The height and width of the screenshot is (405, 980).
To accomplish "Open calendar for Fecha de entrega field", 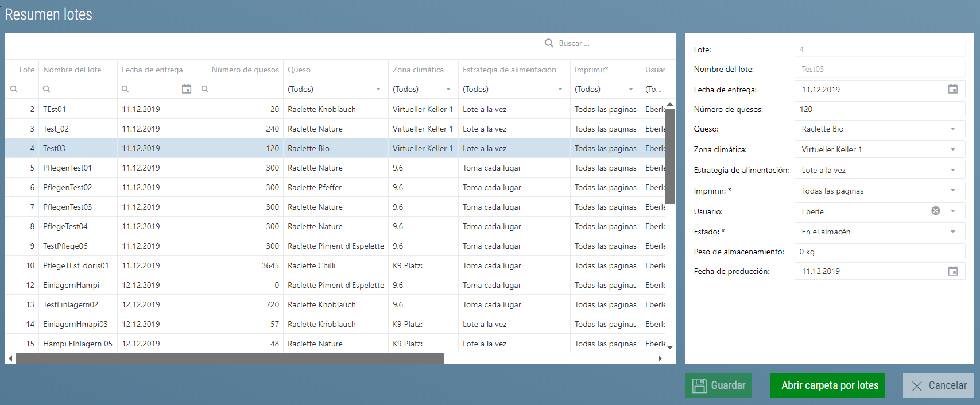I will (x=952, y=90).
